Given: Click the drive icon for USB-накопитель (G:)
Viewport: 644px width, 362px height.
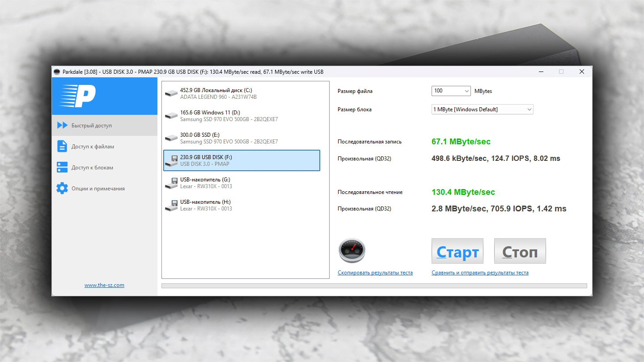Looking at the screenshot, I should click(171, 183).
